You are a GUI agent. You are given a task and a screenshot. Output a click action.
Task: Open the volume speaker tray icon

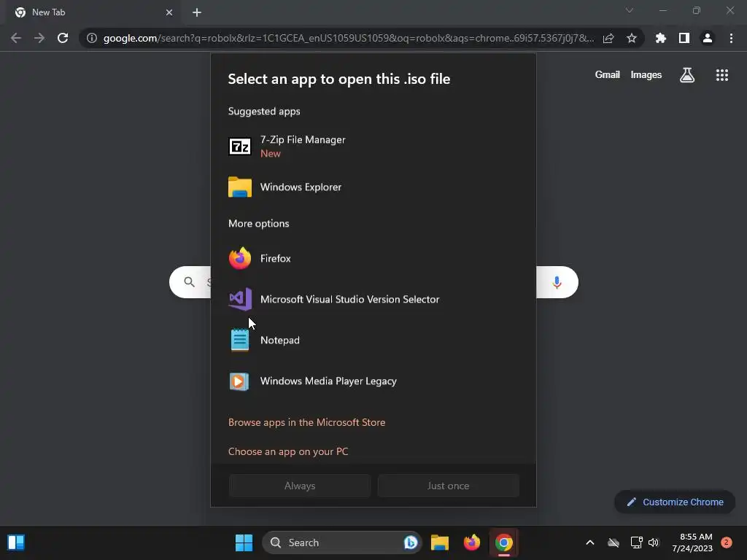653,542
